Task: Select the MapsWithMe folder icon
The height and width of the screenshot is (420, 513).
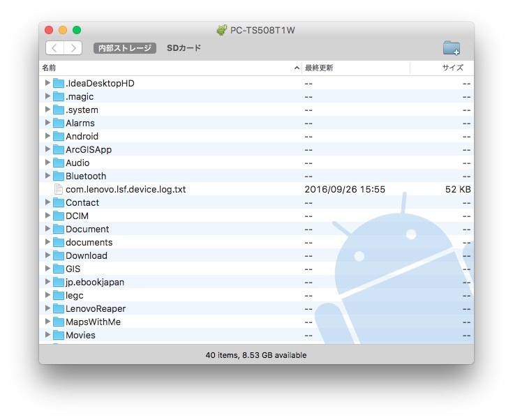Action: pos(59,322)
